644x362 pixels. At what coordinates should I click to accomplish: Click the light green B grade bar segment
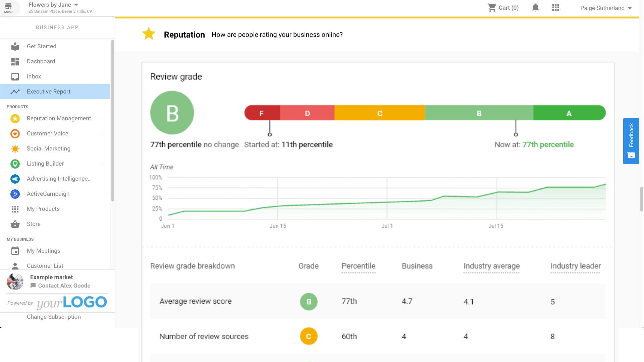479,113
